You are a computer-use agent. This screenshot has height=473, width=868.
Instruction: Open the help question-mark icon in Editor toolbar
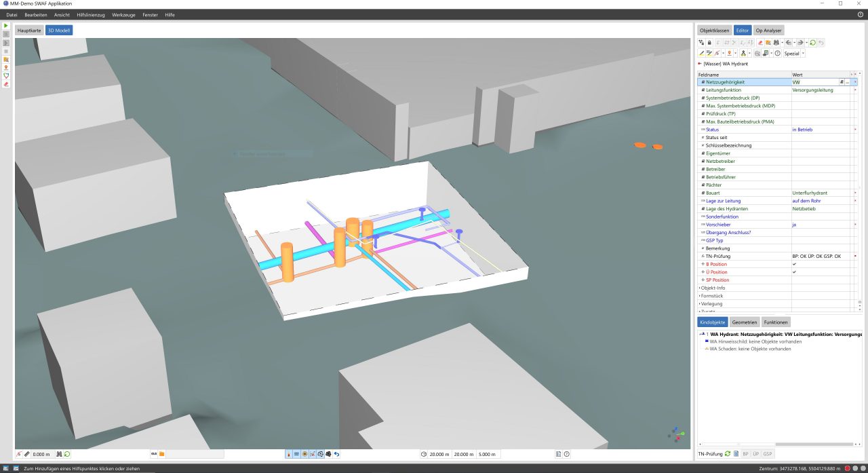click(x=778, y=53)
